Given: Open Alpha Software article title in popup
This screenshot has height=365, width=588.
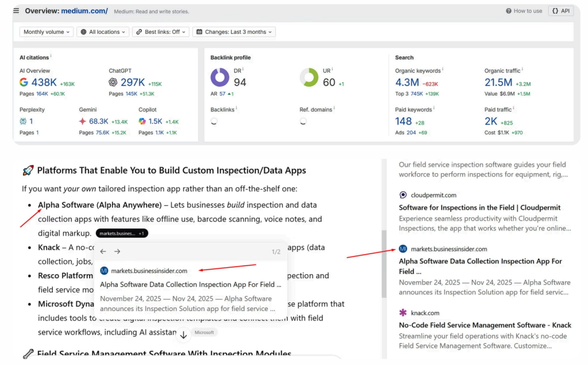Looking at the screenshot, I should coord(191,285).
